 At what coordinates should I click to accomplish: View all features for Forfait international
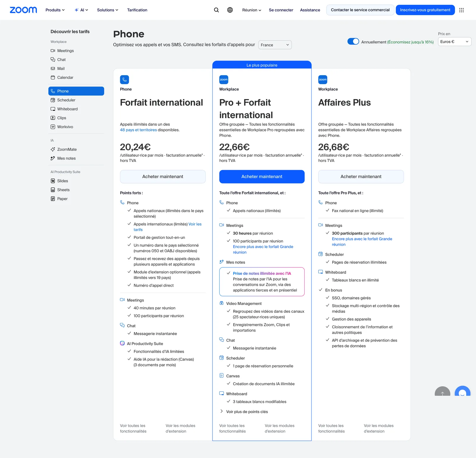(x=133, y=429)
